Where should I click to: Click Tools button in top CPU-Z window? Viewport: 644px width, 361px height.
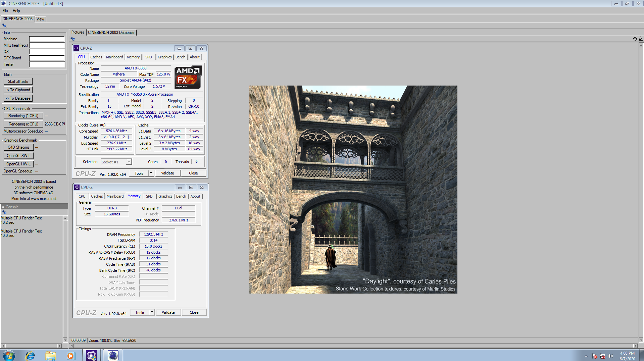[x=139, y=173]
